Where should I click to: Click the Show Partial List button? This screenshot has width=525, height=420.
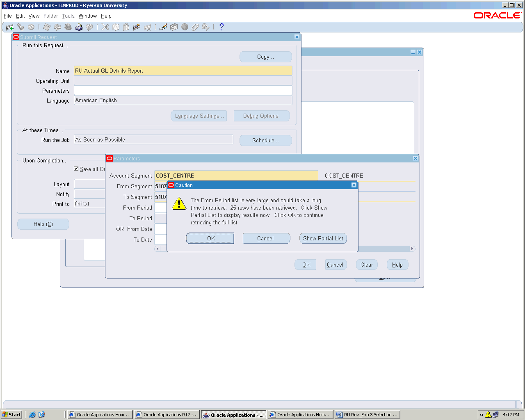323,238
